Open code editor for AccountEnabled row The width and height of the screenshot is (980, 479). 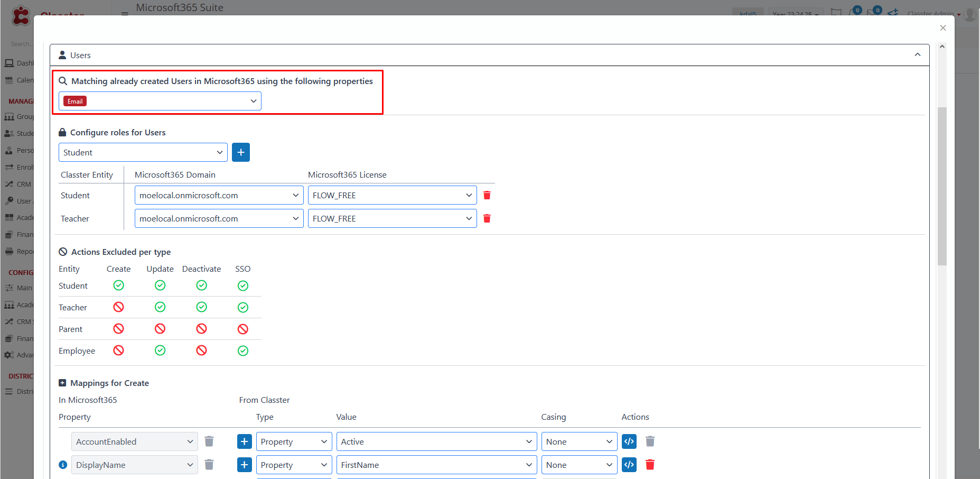pos(629,441)
